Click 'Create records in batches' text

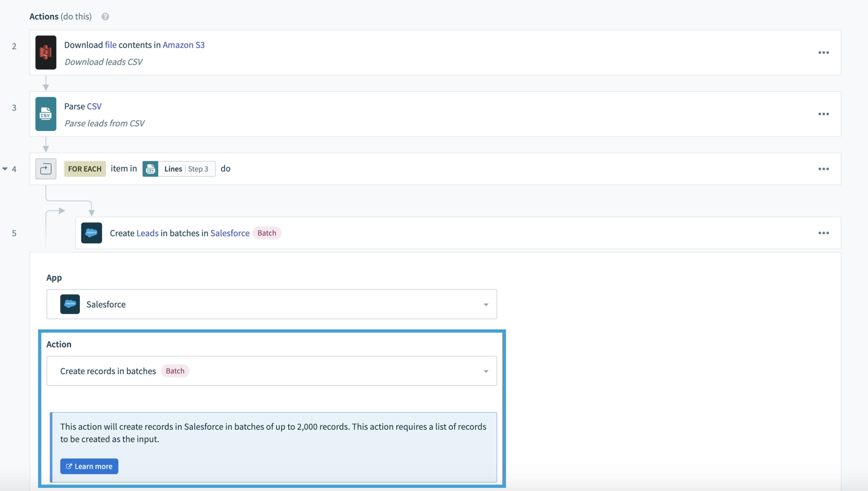[x=108, y=371]
